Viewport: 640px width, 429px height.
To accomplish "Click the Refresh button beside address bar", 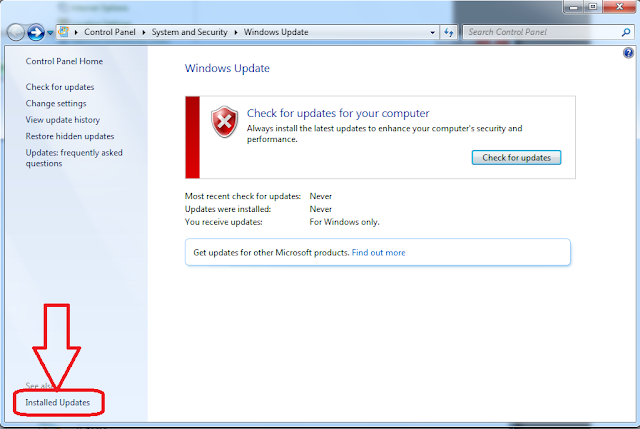I will [449, 32].
